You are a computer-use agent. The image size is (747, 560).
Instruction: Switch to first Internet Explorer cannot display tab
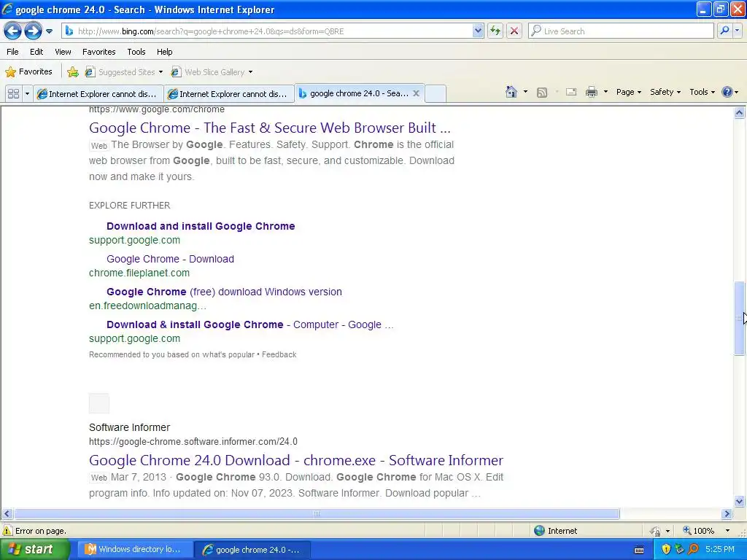coord(98,94)
